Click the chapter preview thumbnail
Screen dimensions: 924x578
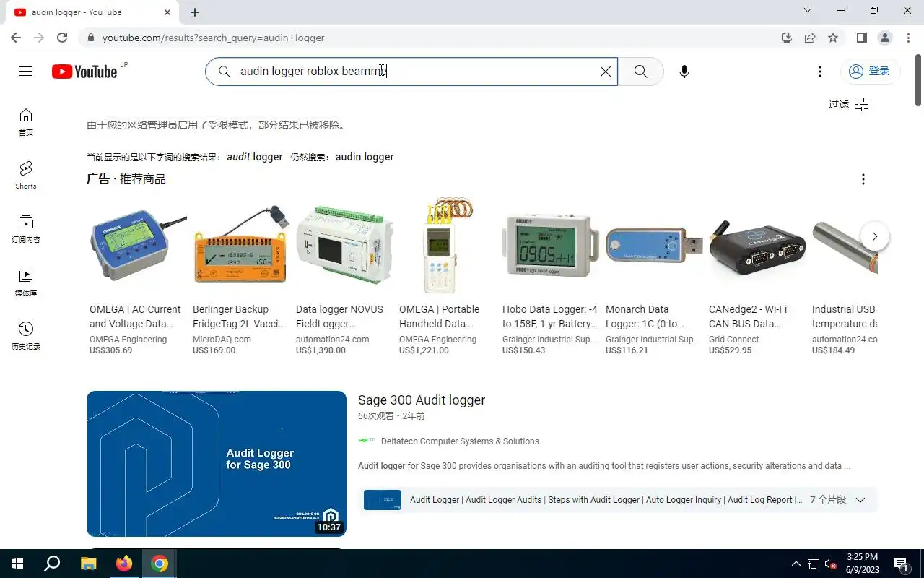click(x=383, y=500)
